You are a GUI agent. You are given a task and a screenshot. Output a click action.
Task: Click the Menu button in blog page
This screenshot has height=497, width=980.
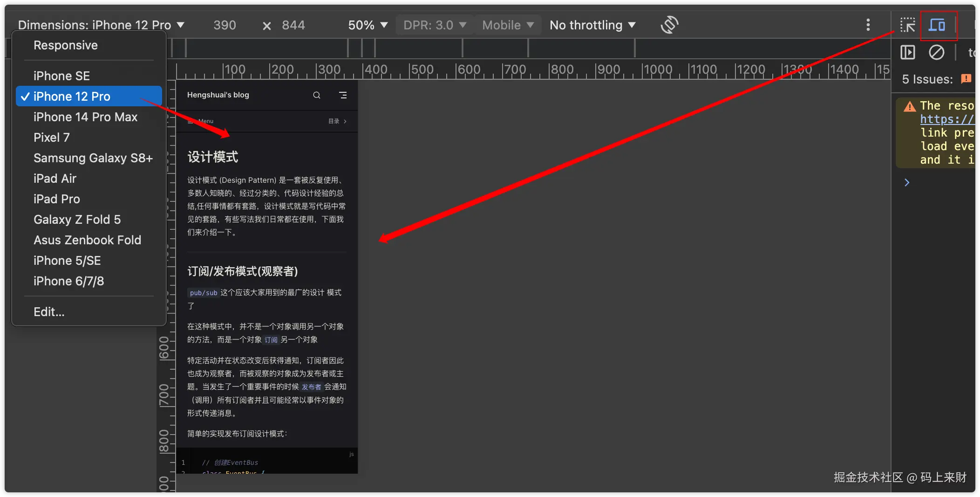tap(200, 121)
